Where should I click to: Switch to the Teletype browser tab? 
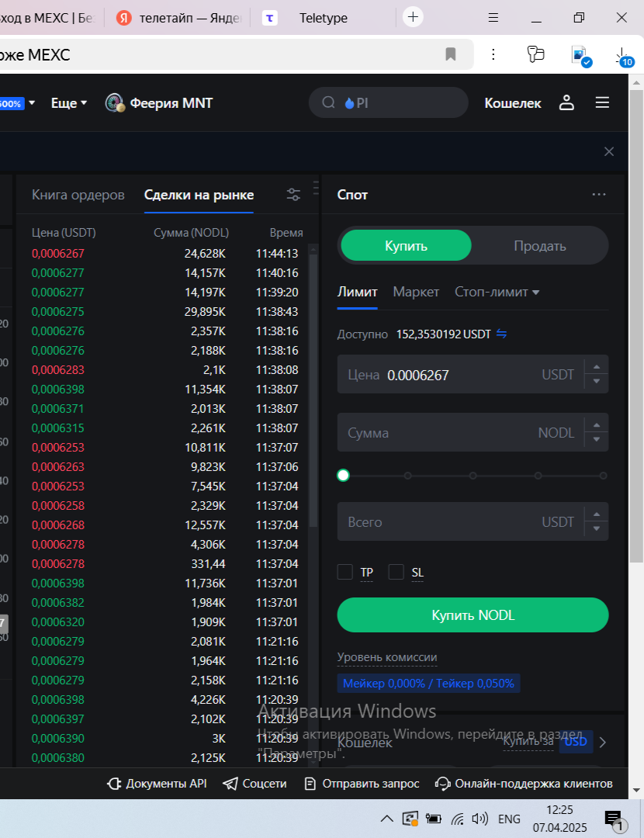pos(324,18)
